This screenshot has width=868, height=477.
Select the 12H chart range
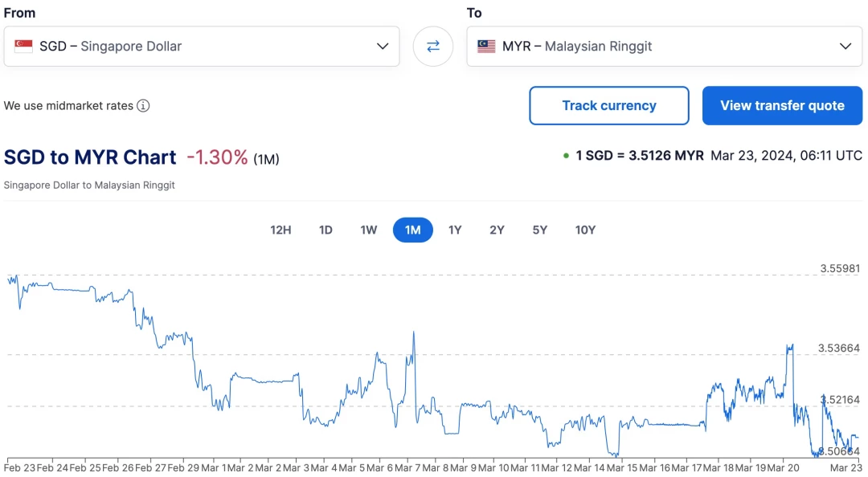coord(280,230)
